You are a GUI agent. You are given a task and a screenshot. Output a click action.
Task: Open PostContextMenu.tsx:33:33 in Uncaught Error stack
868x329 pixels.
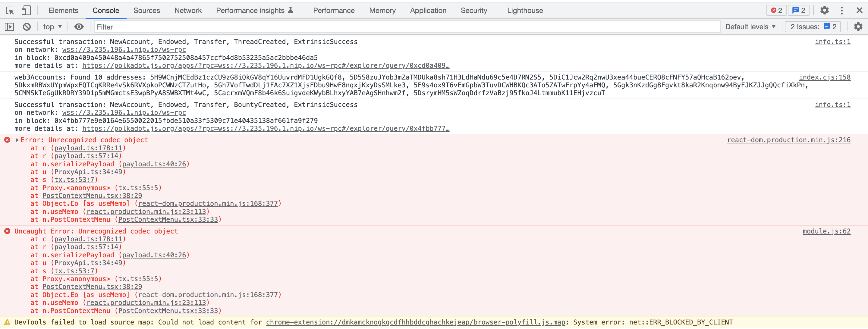click(168, 311)
